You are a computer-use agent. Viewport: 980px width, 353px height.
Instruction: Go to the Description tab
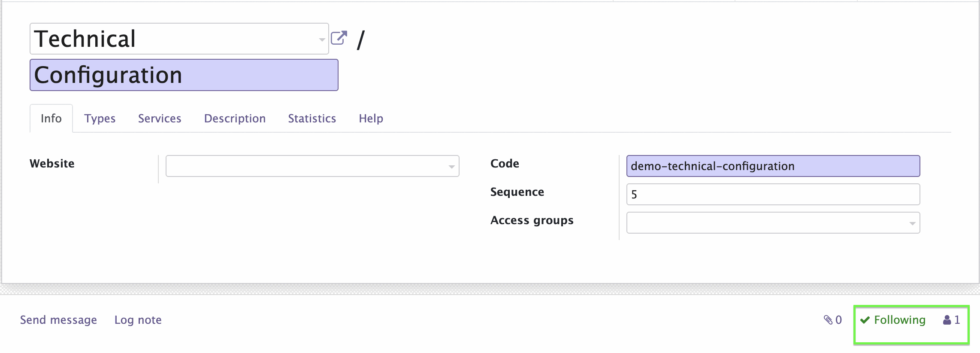pos(235,119)
